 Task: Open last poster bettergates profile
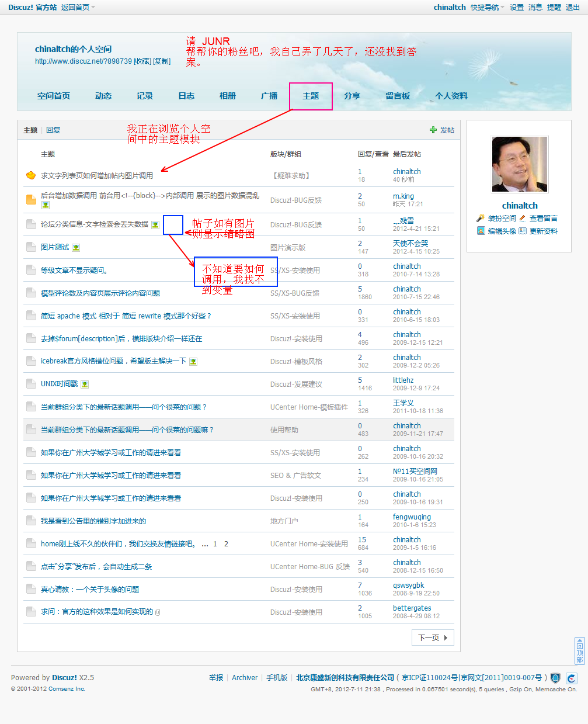pyautogui.click(x=412, y=608)
